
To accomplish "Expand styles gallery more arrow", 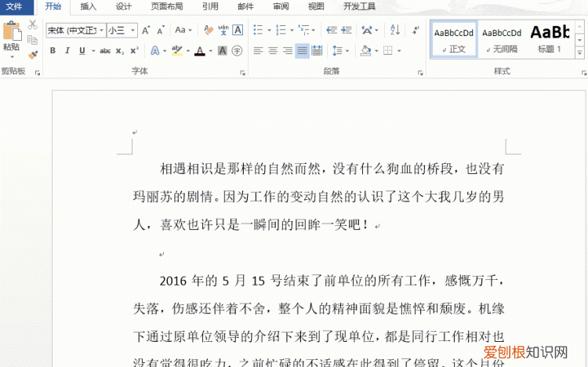I will coord(579,53).
